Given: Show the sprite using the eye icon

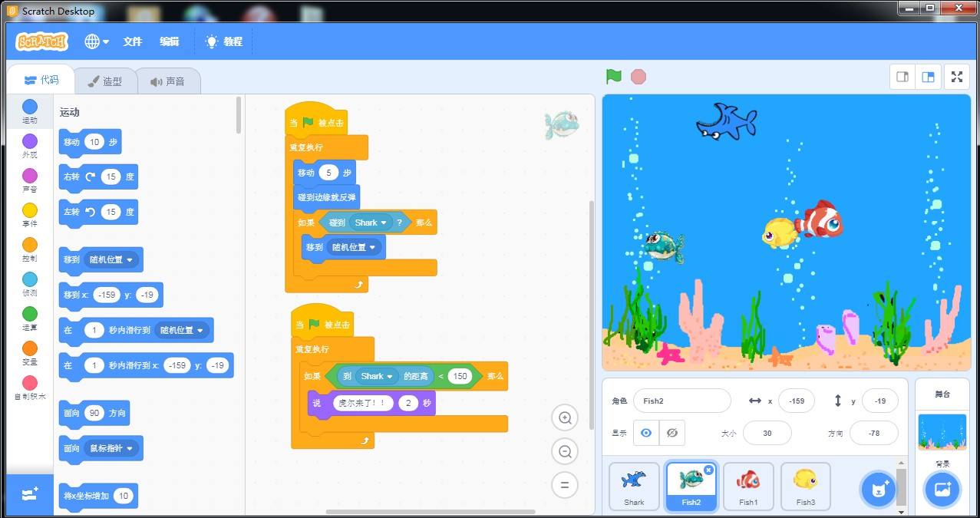Looking at the screenshot, I should (646, 433).
